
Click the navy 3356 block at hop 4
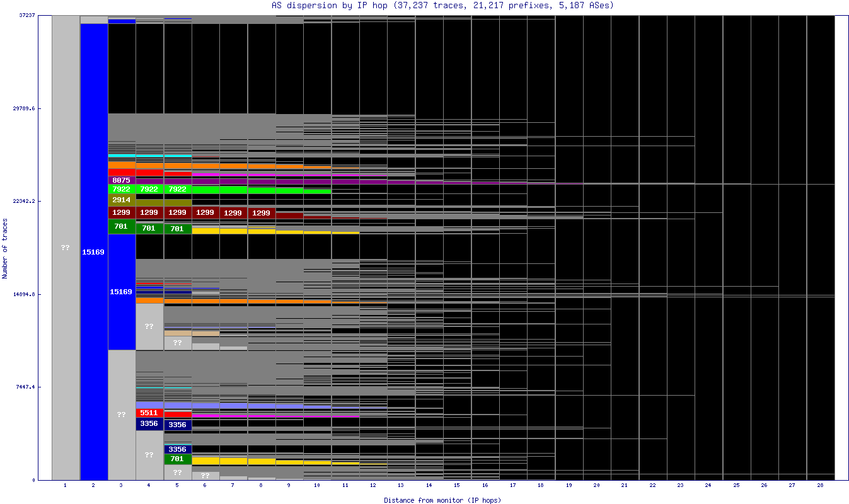point(149,424)
